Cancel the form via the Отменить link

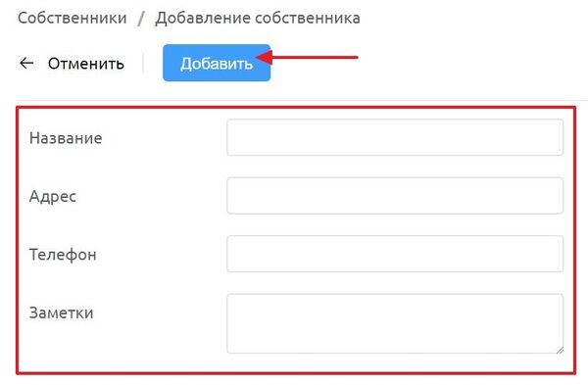(x=86, y=64)
